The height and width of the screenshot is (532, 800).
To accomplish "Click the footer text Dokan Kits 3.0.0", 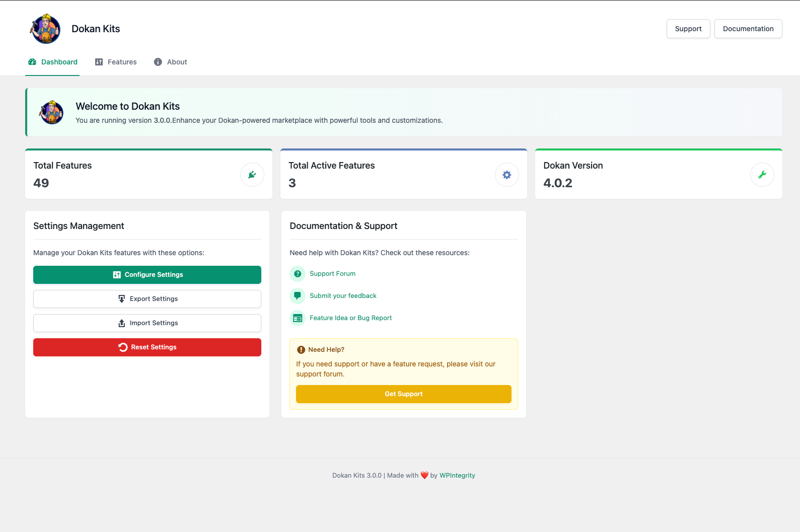I will 357,475.
